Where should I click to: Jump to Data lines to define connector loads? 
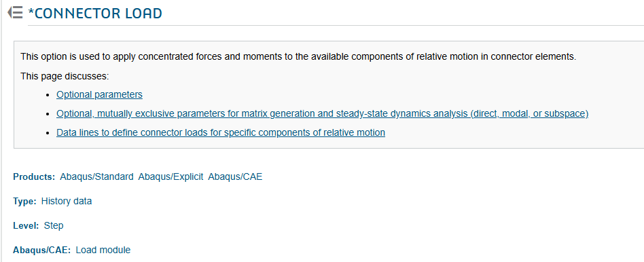pos(221,132)
